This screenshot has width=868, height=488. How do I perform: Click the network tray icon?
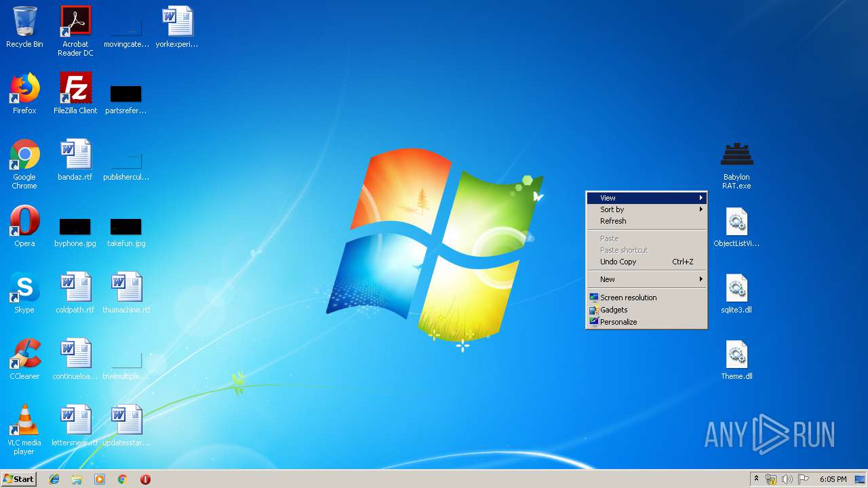pos(771,479)
